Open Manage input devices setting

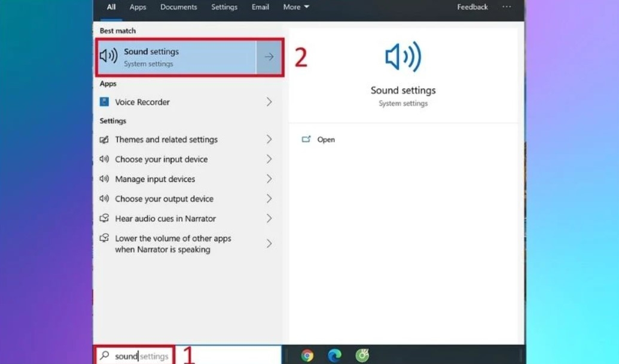pyautogui.click(x=188, y=179)
